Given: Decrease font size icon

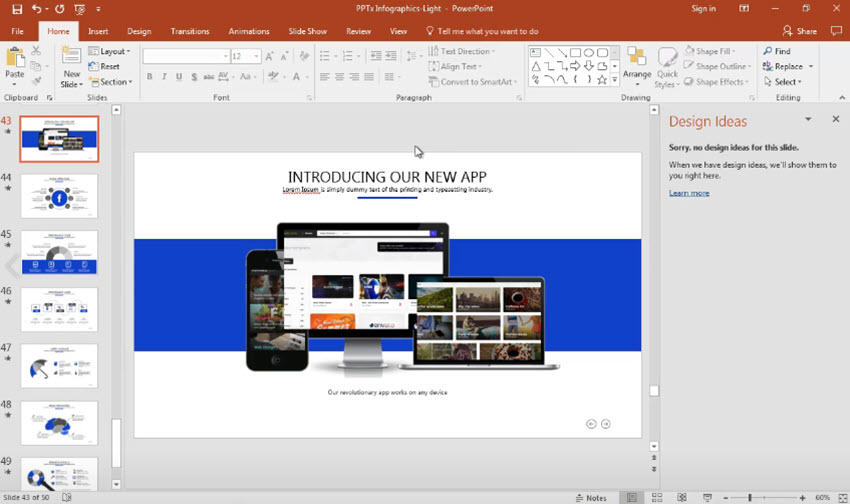Looking at the screenshot, I should pyautogui.click(x=284, y=56).
